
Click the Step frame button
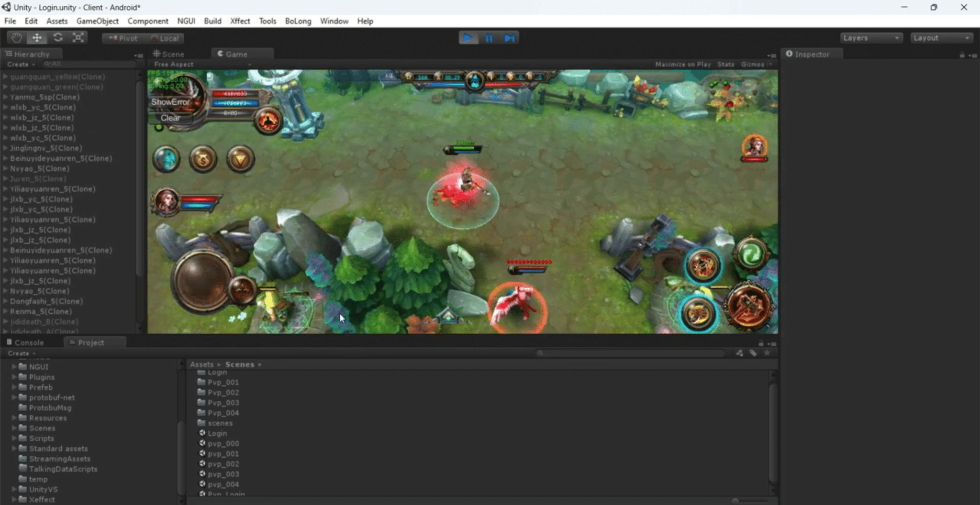click(x=509, y=38)
